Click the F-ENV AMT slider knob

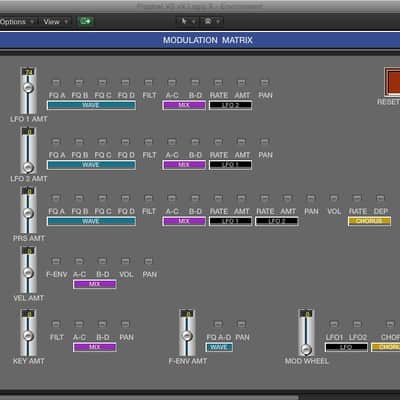187,336
